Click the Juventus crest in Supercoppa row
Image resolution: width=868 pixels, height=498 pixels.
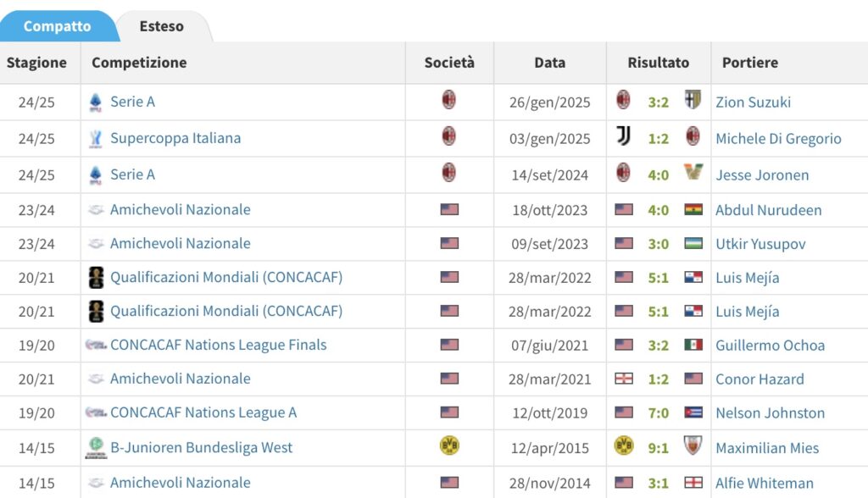623,137
